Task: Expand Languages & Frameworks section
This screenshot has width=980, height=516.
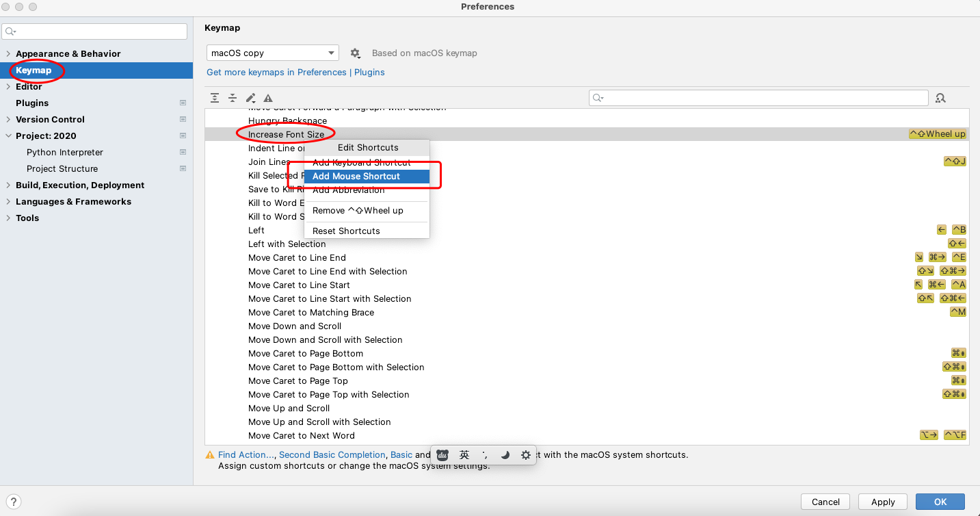Action: point(8,201)
